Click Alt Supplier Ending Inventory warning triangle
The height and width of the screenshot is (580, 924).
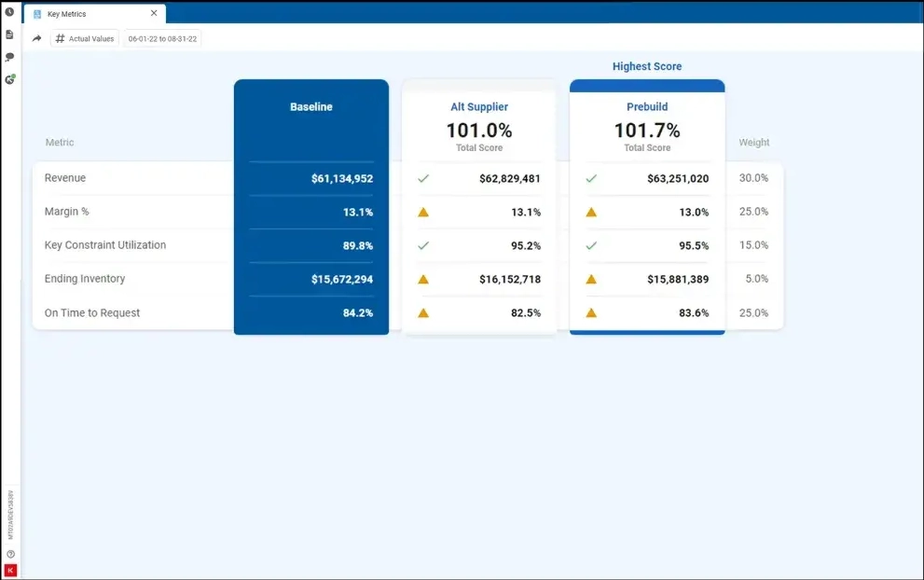point(423,280)
